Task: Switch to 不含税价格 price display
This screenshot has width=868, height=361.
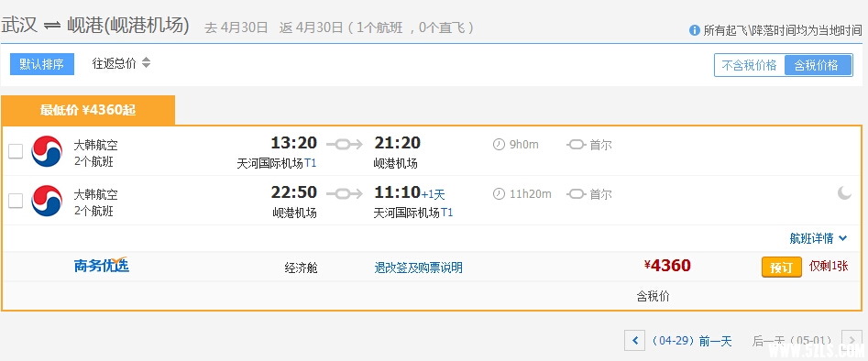Action: tap(750, 65)
